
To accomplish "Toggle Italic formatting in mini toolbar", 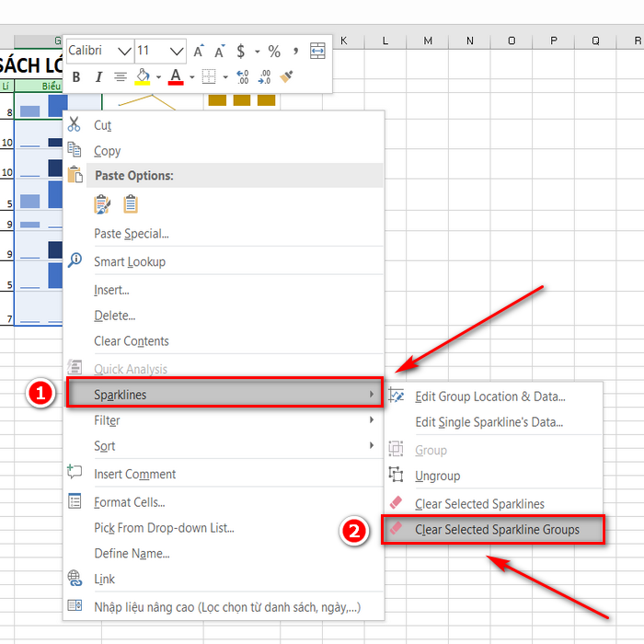I will point(98,76).
